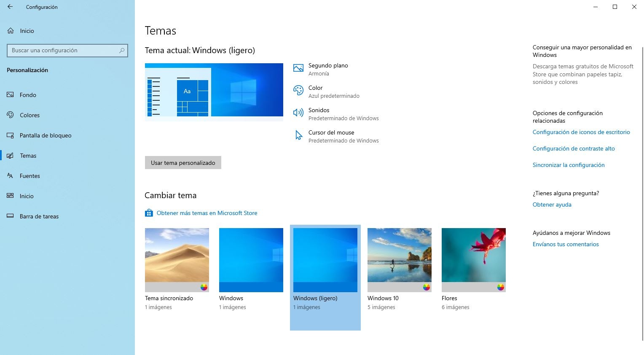This screenshot has height=355, width=644.
Task: Select the Barra de tareas icon
Action: point(11,216)
